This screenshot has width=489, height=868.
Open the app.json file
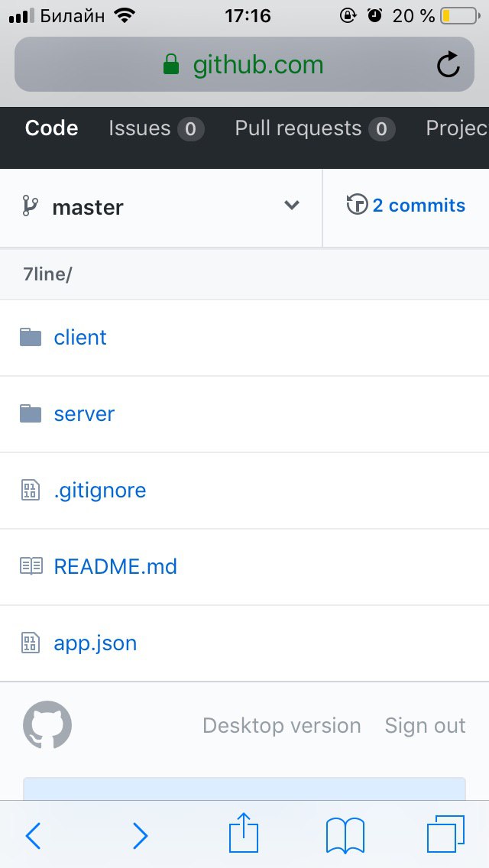tap(96, 644)
